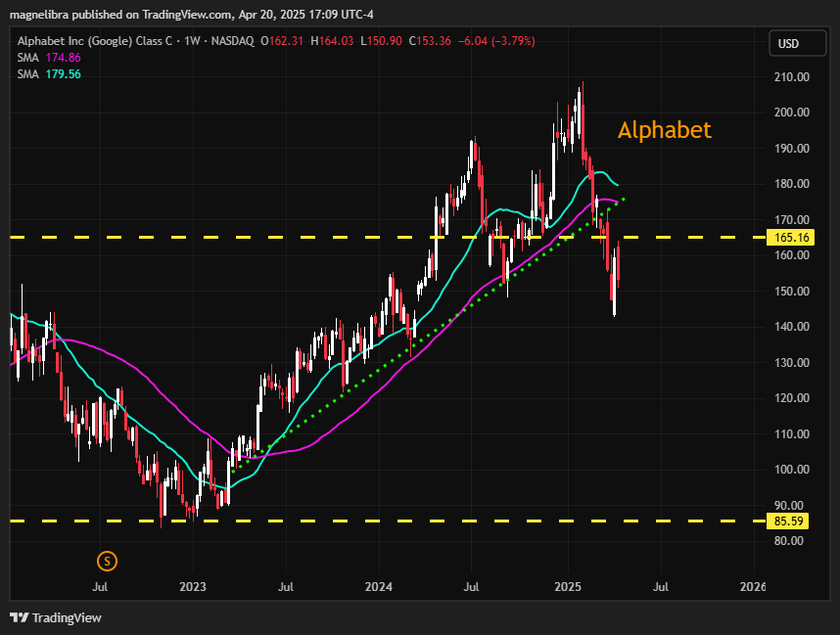Select the magenta SMA 174.86 legend
840x635 pixels.
point(49,58)
